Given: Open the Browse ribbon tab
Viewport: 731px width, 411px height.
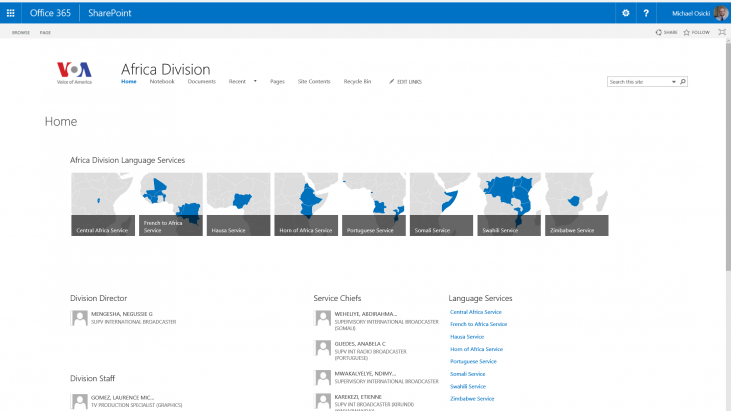Looking at the screenshot, I should click(x=21, y=33).
